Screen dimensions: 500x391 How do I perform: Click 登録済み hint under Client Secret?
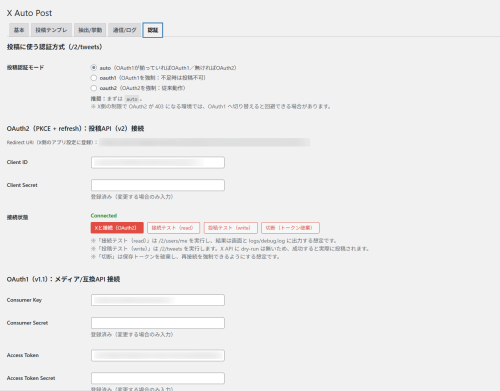pos(132,197)
